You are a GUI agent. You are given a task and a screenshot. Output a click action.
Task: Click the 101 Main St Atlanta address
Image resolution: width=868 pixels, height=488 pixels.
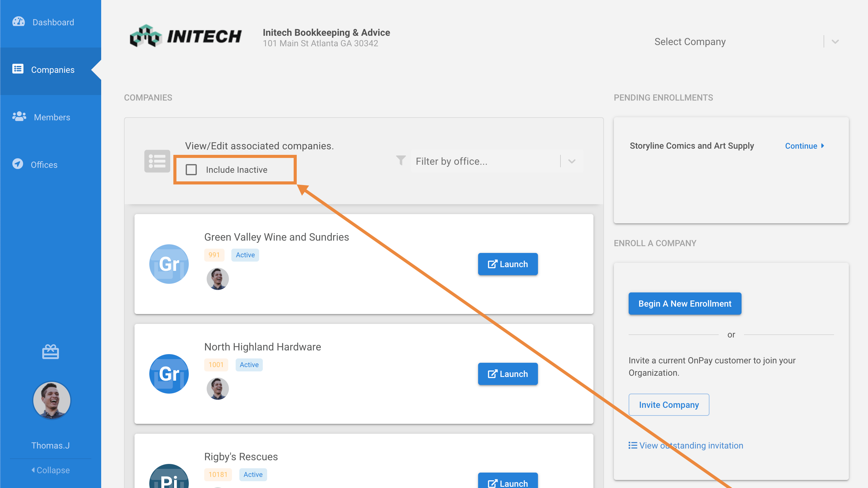click(320, 43)
